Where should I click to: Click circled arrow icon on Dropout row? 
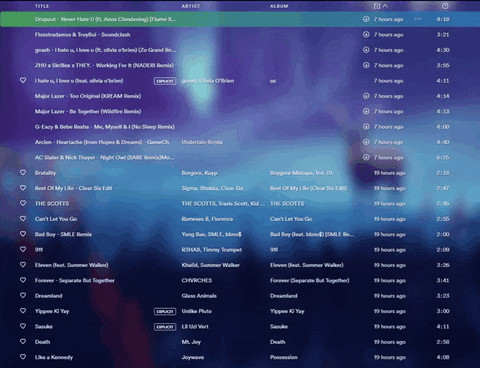coord(366,19)
